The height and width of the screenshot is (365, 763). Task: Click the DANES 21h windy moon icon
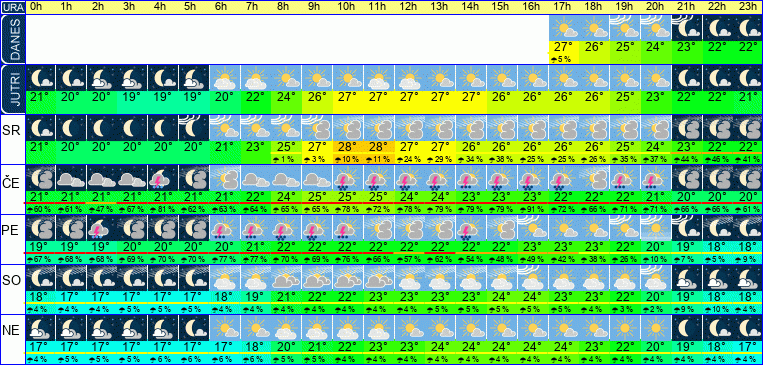pos(687,28)
